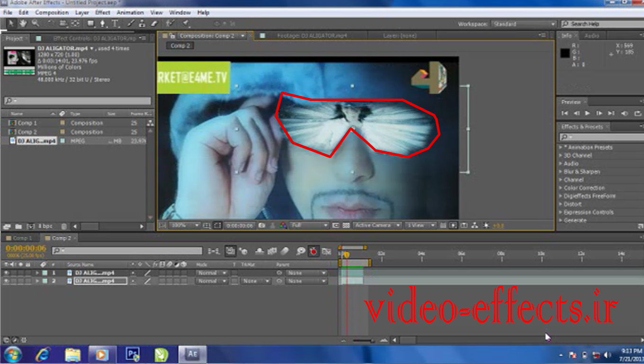644x364 pixels.
Task: Click the Show Channel icon in the viewer
Action: tap(283, 226)
